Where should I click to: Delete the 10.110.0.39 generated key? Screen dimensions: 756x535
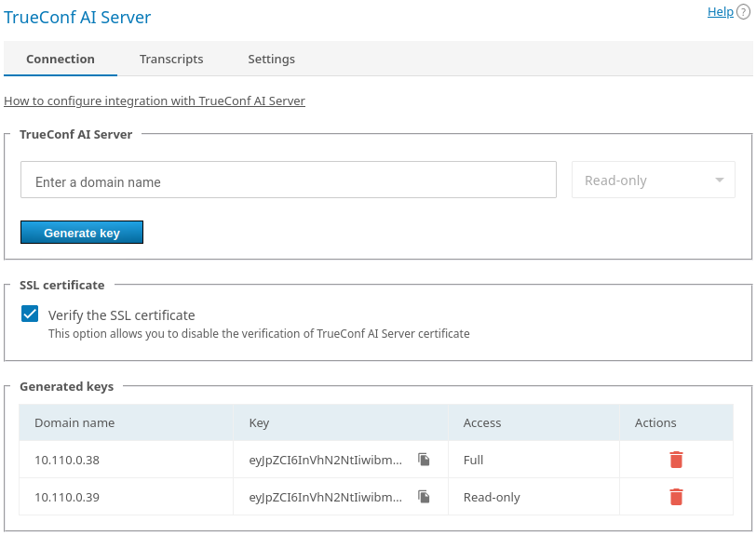676,497
